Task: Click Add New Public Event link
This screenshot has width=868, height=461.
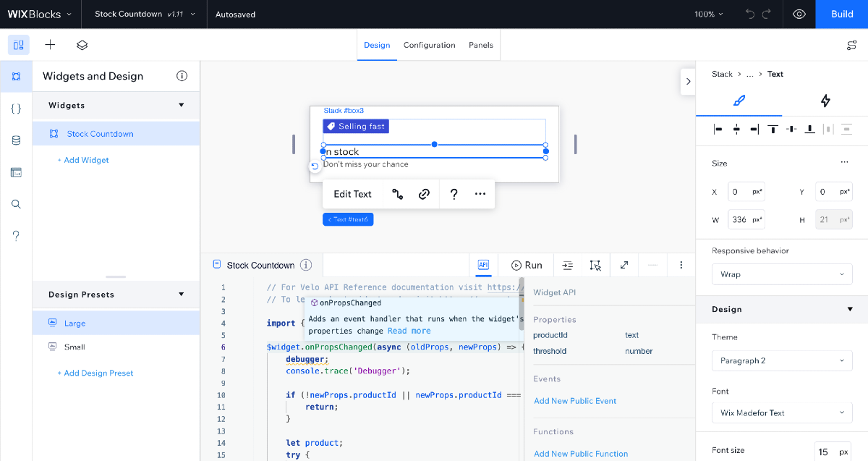Action: click(x=575, y=400)
